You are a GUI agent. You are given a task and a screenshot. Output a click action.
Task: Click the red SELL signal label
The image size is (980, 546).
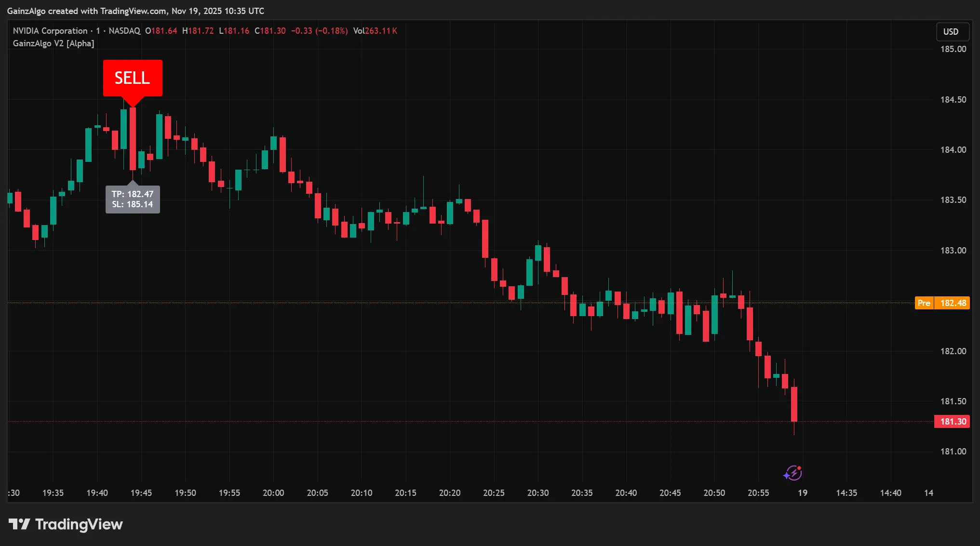pos(133,78)
